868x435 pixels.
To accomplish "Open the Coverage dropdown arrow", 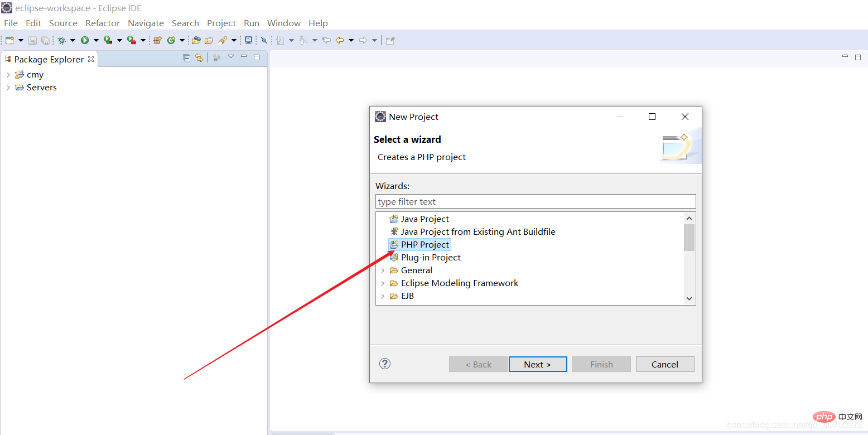I will 119,40.
